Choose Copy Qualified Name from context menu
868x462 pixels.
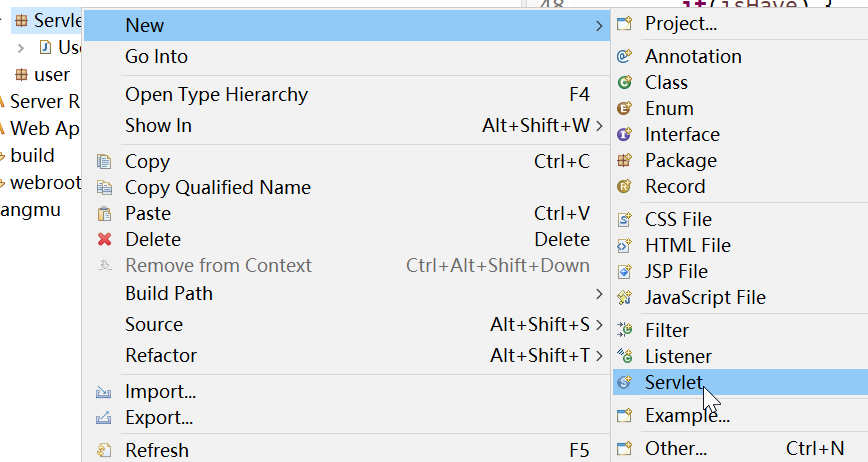pos(217,188)
